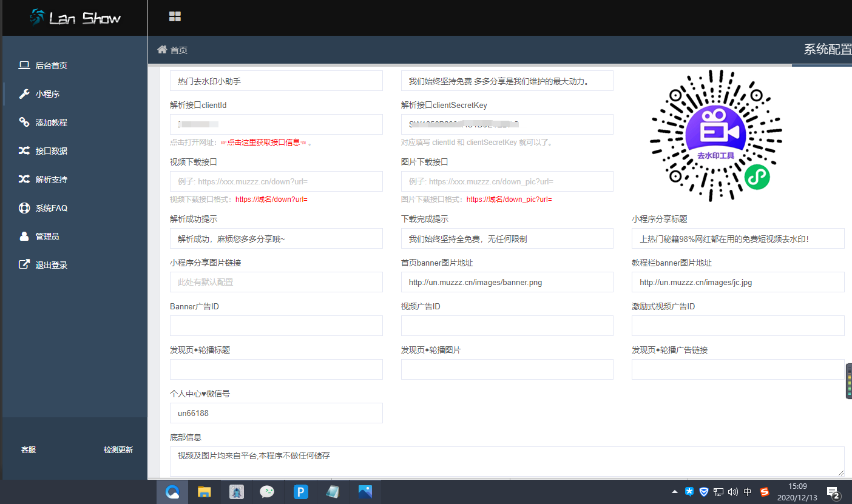Click the 激励式视频广告ID input field

click(x=738, y=326)
